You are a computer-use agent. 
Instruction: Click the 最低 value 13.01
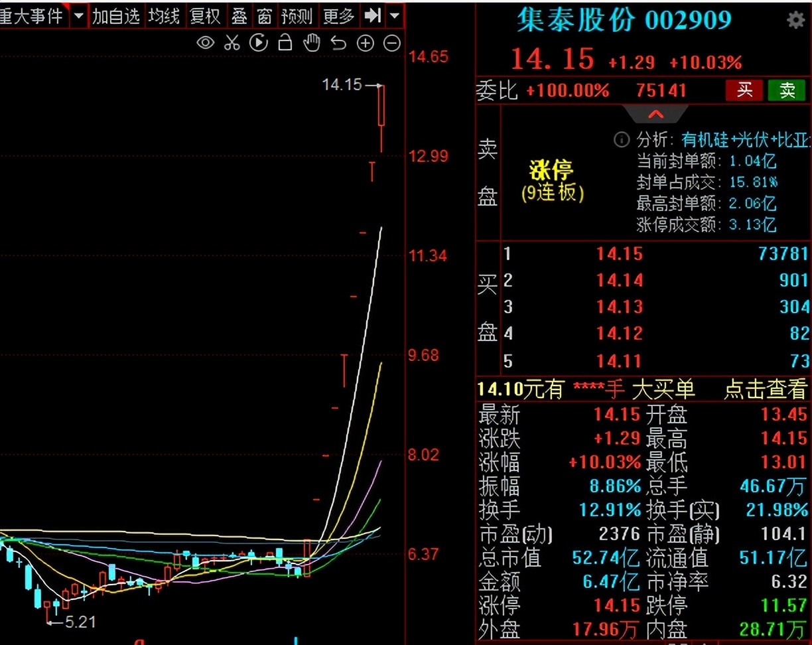(784, 463)
